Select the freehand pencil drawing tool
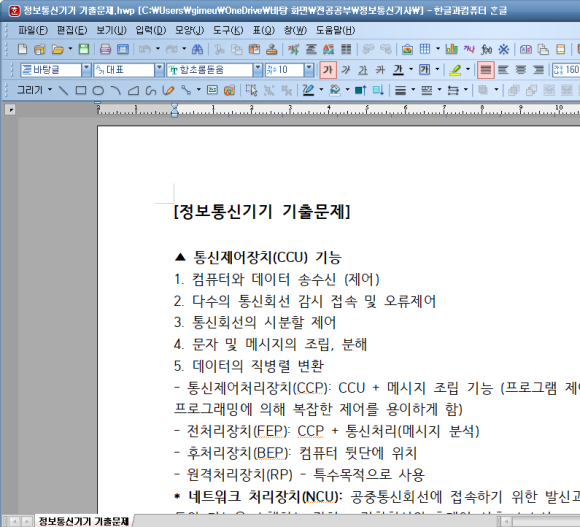The height and width of the screenshot is (527, 580). (x=168, y=90)
